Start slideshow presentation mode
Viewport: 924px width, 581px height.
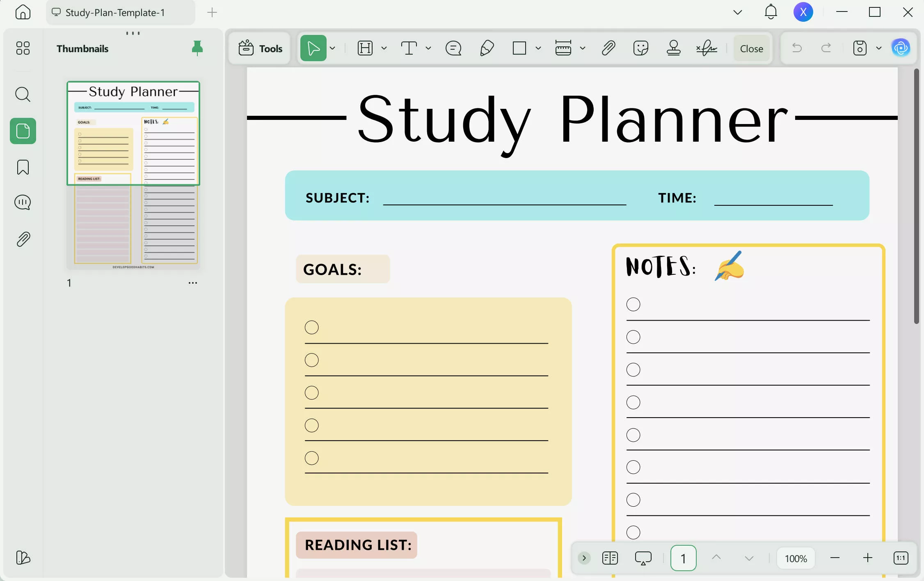click(x=643, y=558)
